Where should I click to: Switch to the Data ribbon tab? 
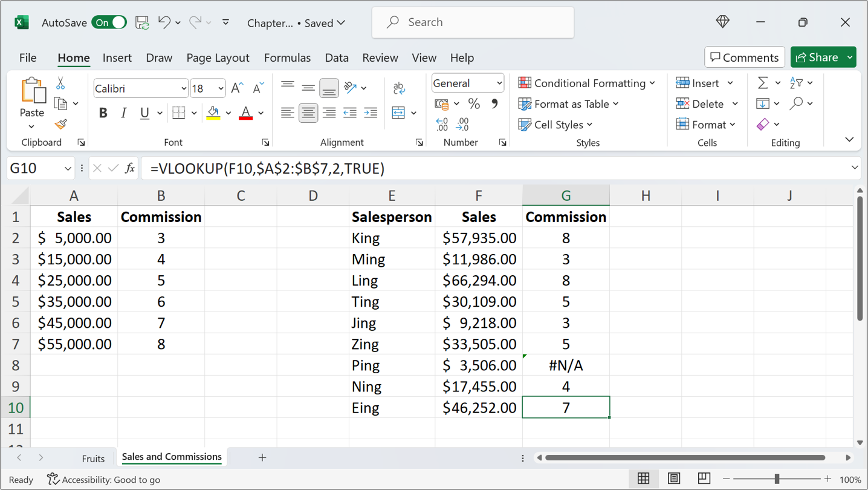pyautogui.click(x=337, y=57)
